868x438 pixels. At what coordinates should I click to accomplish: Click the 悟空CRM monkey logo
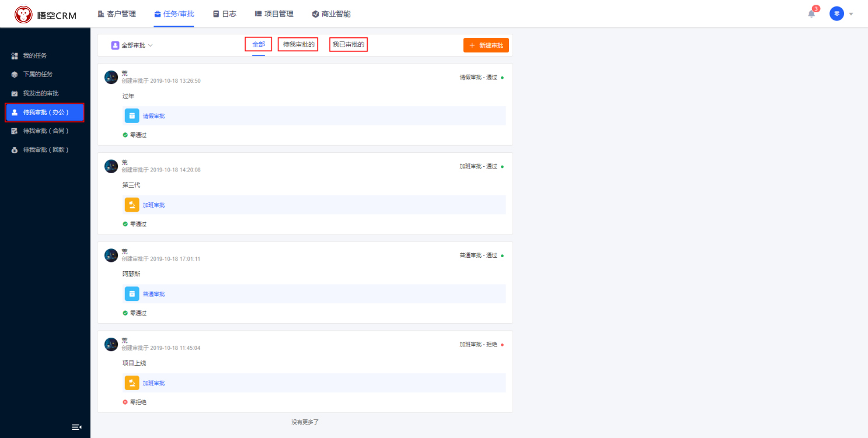click(24, 15)
